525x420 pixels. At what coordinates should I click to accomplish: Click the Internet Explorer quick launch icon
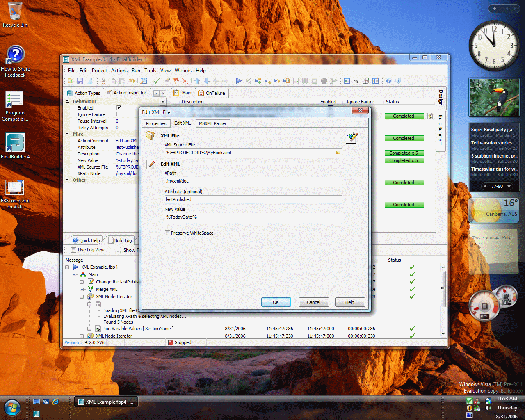point(55,402)
